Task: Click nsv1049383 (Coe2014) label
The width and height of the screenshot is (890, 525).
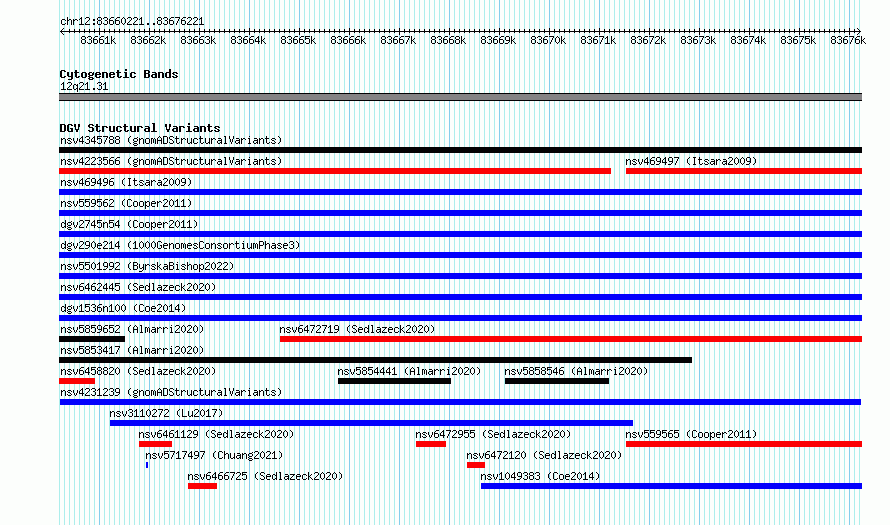Action: tap(540, 476)
